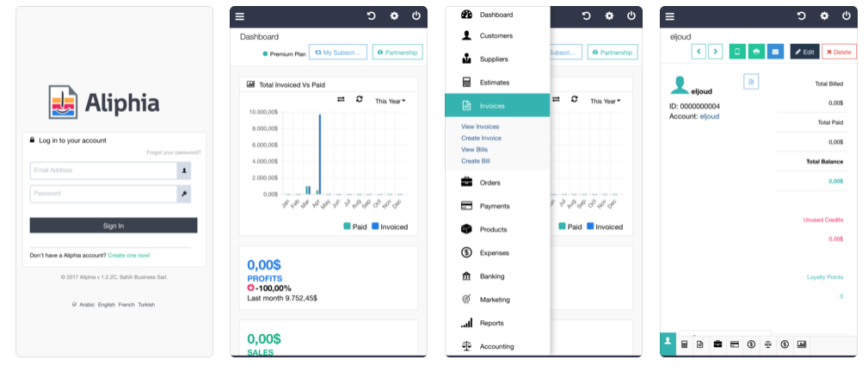This screenshot has height=372, width=868.
Task: Toggle the Invoiced legend on the Dashboard chart
Action: coord(390,226)
